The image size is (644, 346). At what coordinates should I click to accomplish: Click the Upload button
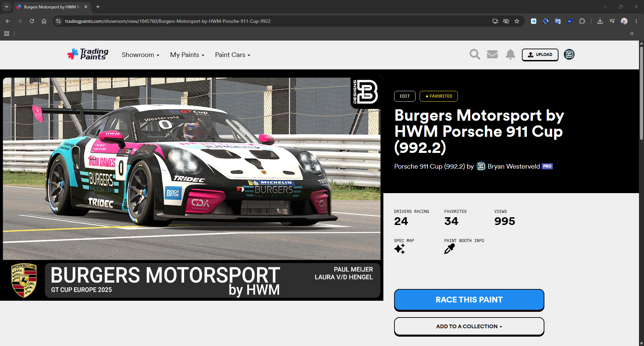(x=540, y=55)
